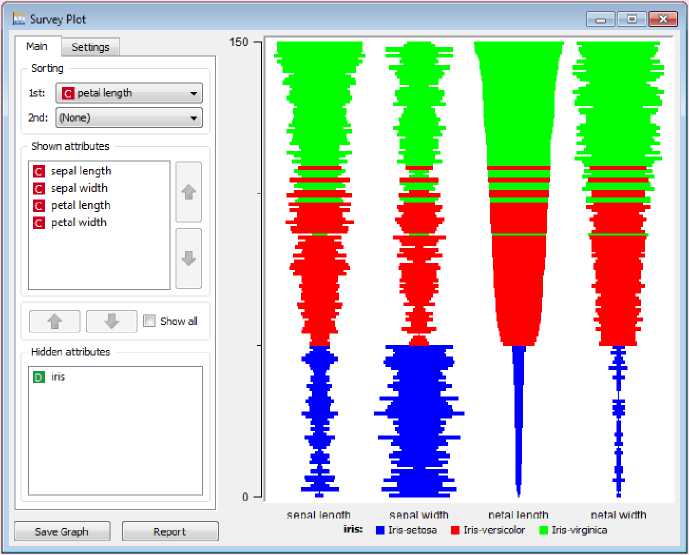Viewport: 689px width, 555px height.
Task: Click the Iris-versicolor red legend swatch
Action: click(x=455, y=530)
